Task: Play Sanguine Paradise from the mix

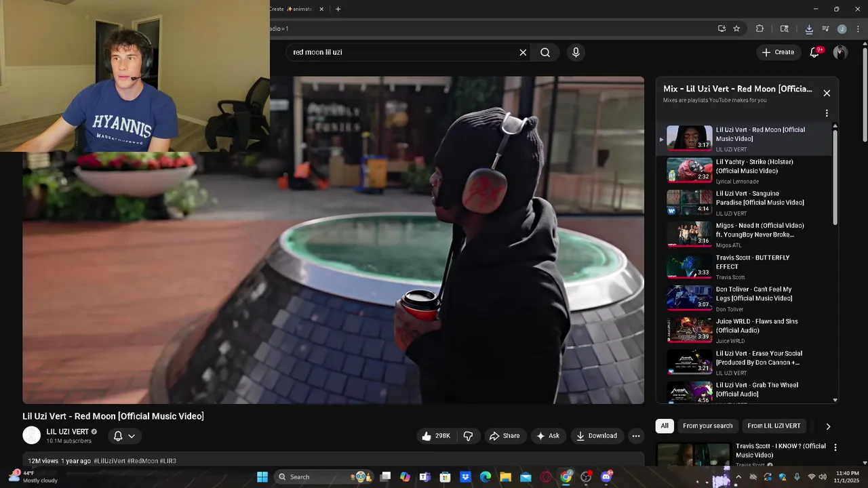Action: (x=743, y=203)
